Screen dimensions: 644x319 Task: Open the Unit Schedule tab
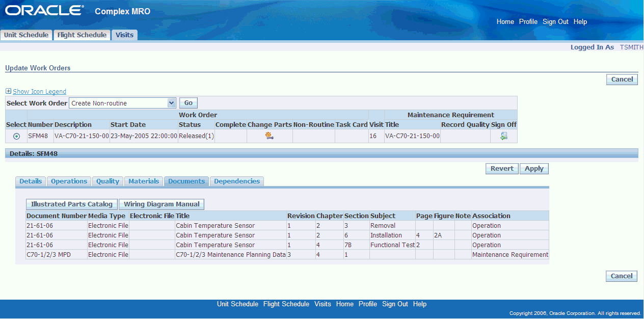click(x=26, y=35)
